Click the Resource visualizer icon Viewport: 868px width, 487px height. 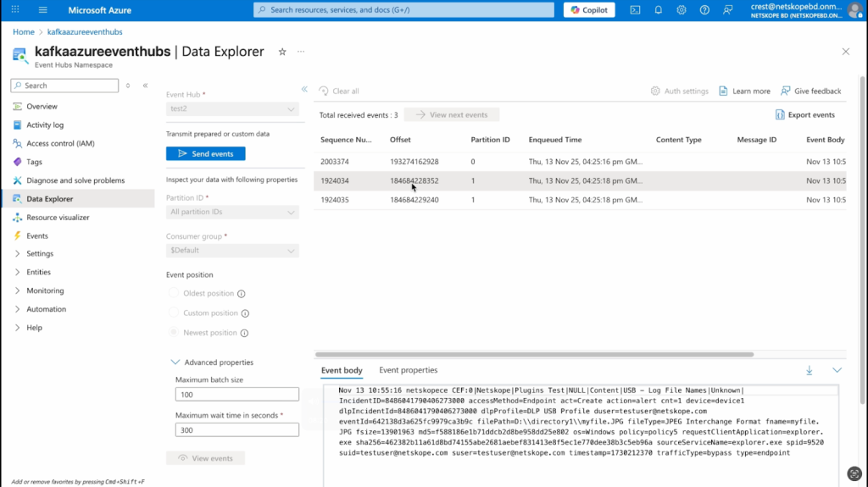17,218
